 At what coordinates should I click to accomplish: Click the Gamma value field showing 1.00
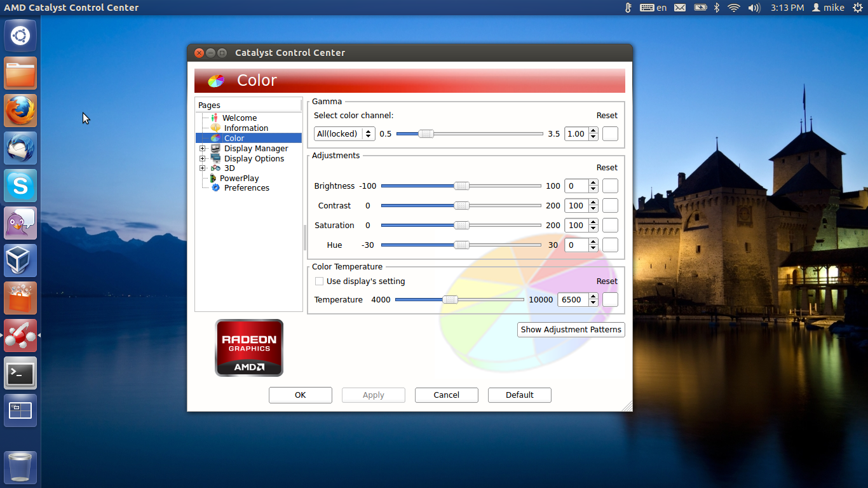click(x=576, y=134)
